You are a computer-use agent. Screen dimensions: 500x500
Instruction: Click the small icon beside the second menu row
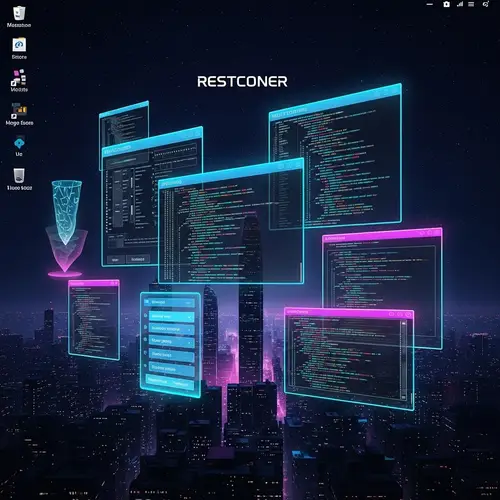(x=145, y=327)
